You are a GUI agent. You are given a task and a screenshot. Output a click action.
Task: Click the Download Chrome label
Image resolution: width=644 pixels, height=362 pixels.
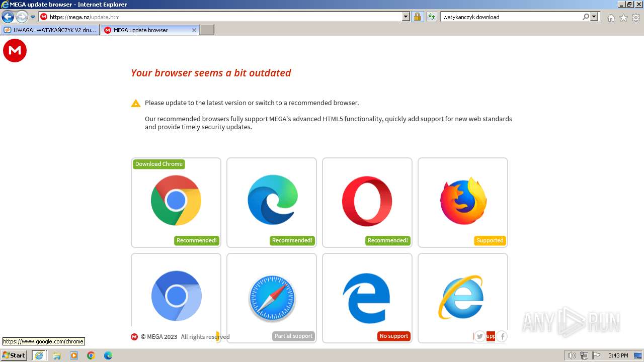(159, 164)
